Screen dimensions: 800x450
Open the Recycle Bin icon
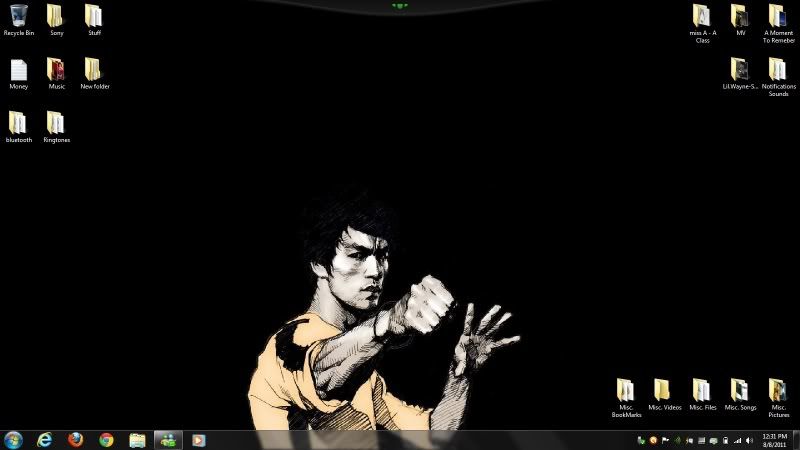(19, 20)
